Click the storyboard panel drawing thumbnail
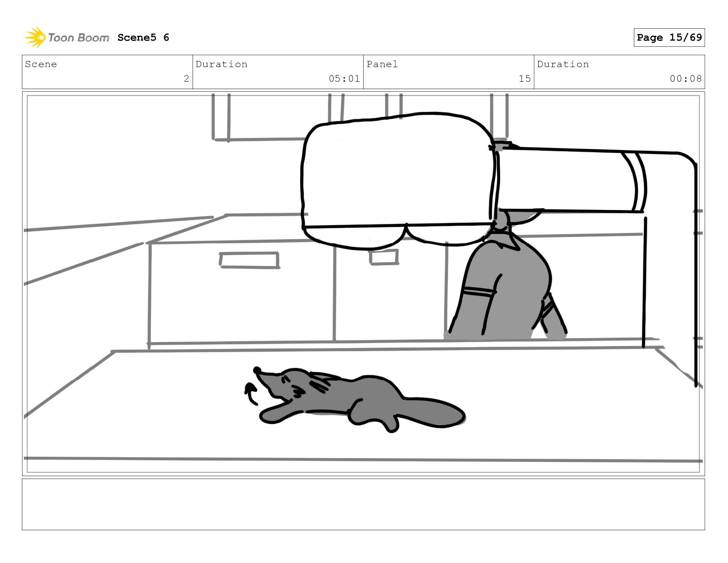The width and height of the screenshot is (728, 563). click(x=364, y=283)
